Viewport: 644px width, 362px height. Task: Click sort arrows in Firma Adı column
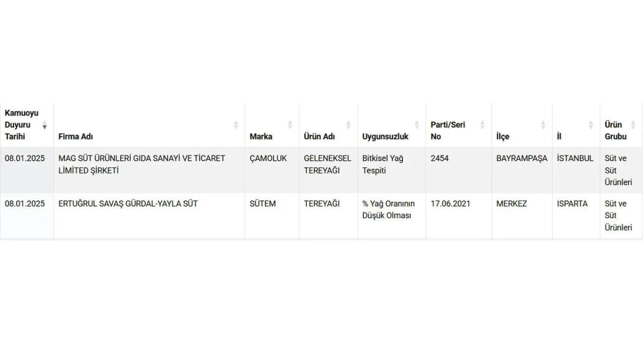pos(236,125)
